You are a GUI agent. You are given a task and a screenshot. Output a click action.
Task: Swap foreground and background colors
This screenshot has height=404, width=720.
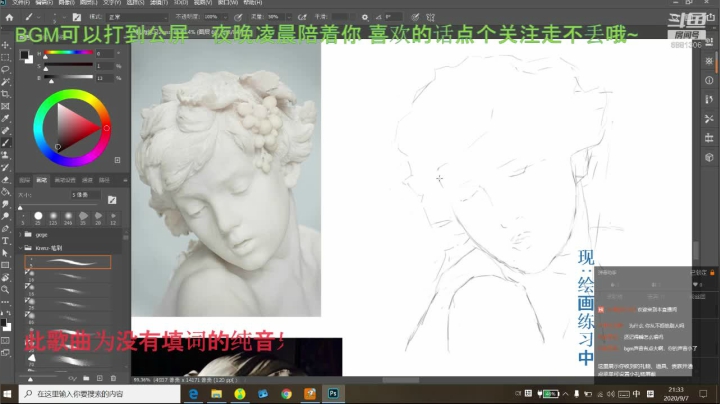pos(9,313)
